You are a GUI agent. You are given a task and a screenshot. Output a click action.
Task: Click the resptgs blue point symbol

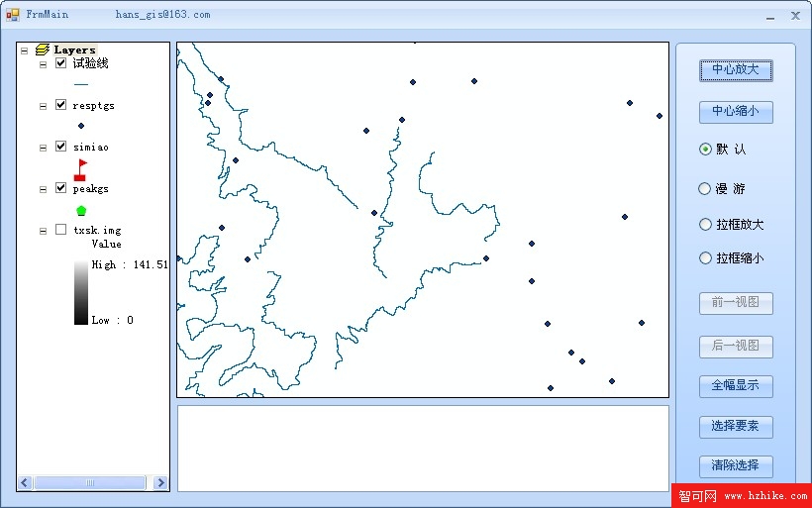pos(81,126)
